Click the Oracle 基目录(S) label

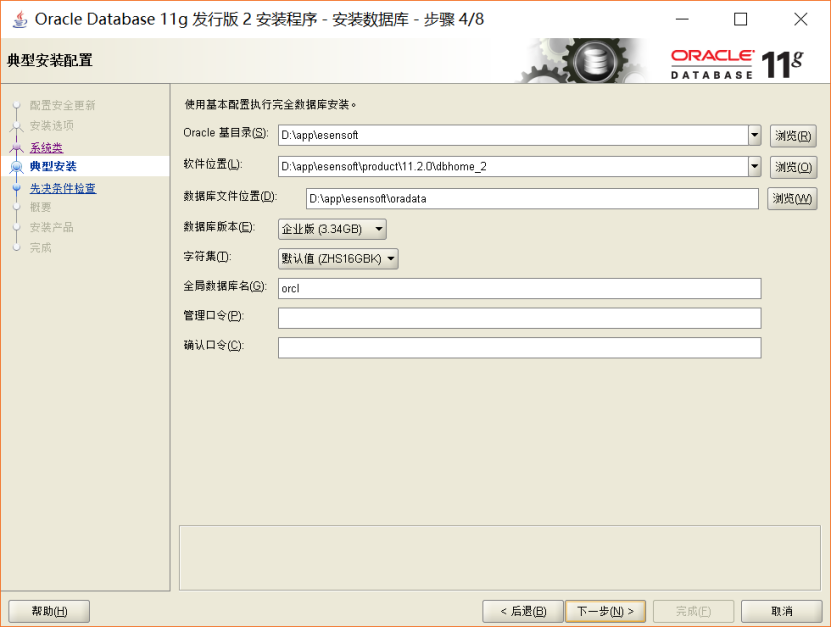pos(226,132)
